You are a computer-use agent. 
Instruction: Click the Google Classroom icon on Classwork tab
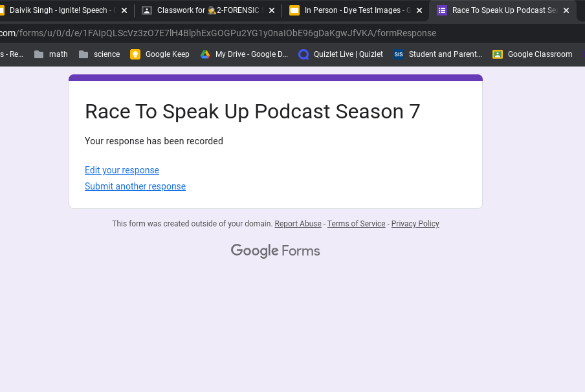[147, 10]
